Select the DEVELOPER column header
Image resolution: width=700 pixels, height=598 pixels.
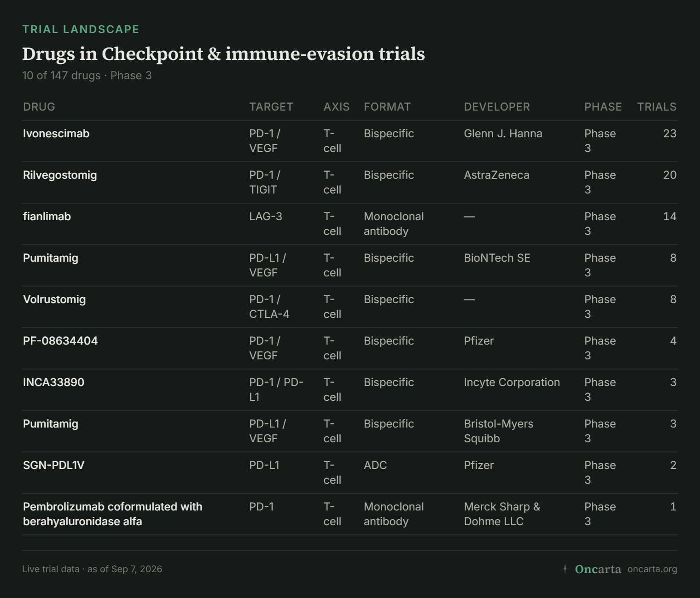coord(497,107)
